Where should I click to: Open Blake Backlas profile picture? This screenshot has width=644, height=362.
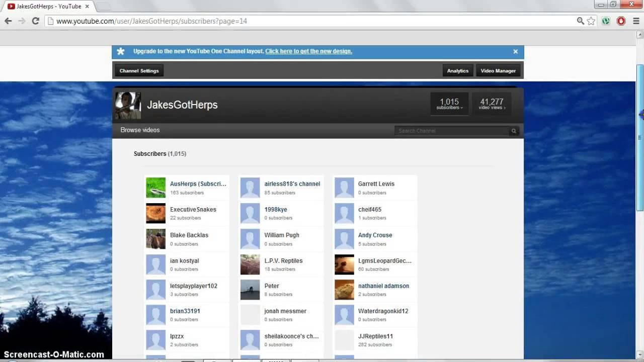(x=156, y=239)
